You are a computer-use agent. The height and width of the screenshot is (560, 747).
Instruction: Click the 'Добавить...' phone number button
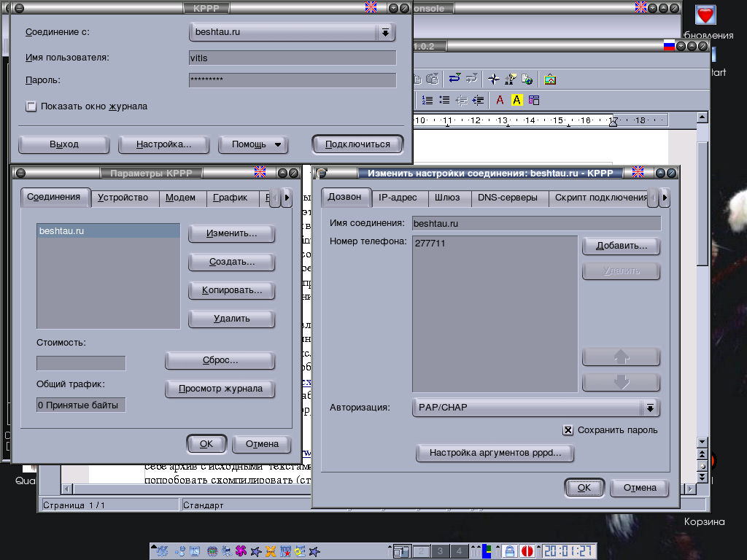click(622, 246)
